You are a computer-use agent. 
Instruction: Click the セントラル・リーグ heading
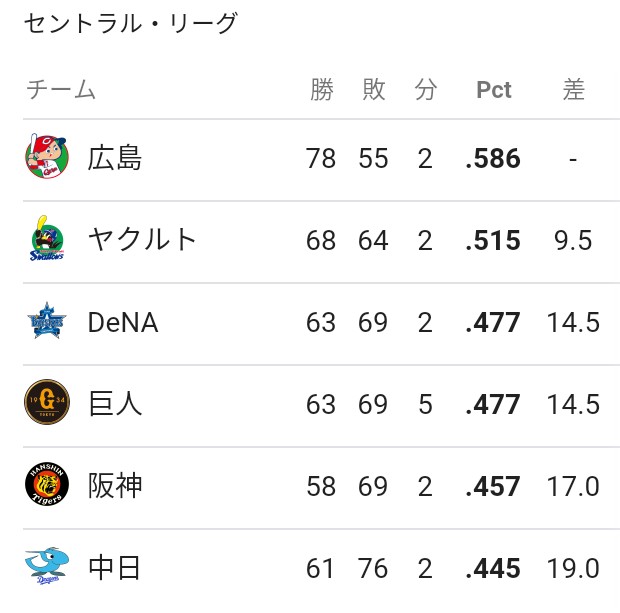coord(130,23)
